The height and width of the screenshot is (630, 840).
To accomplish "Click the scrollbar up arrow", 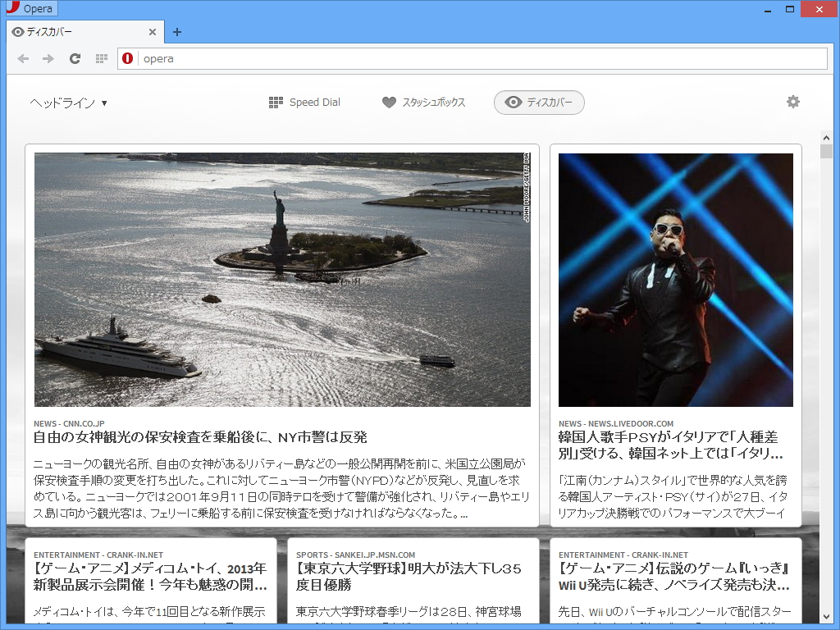I will click(x=825, y=138).
